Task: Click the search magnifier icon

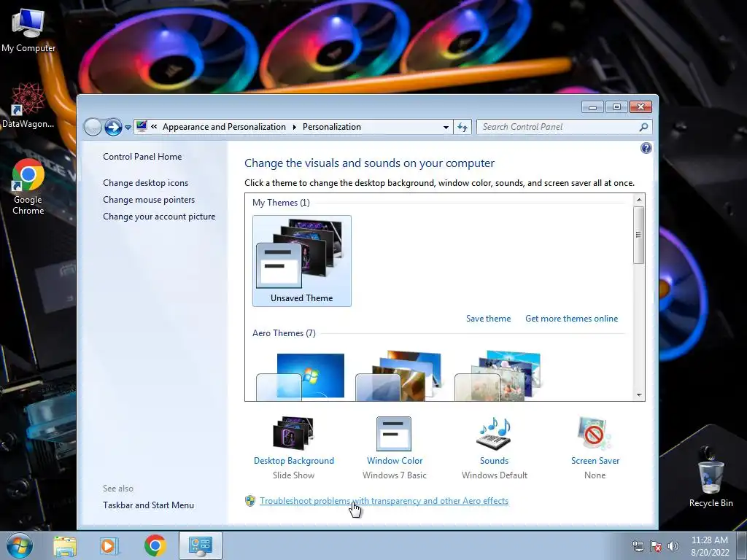Action: 643,127
